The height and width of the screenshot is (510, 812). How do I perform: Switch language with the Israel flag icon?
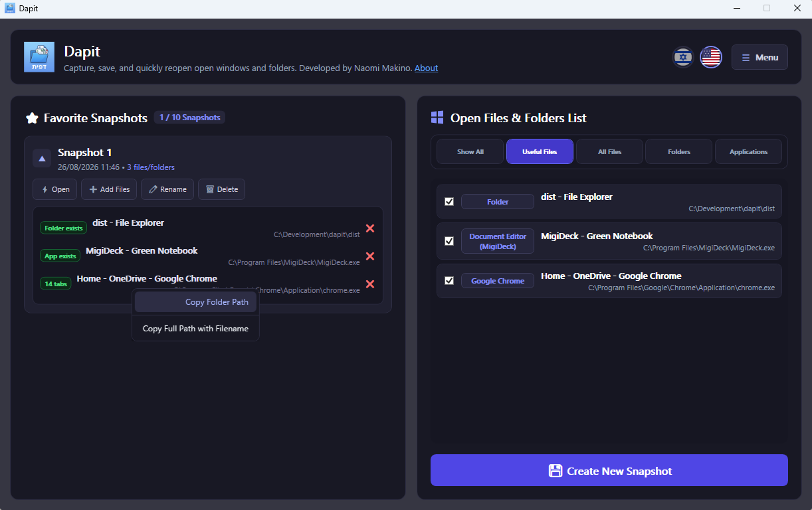click(683, 57)
